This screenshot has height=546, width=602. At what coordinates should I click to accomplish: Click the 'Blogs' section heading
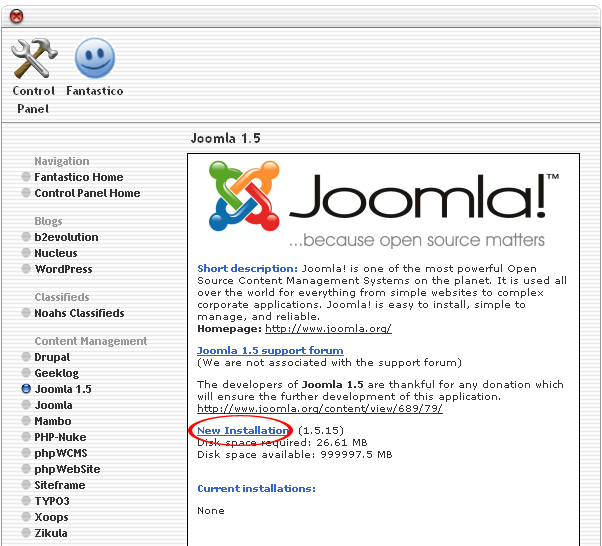click(x=48, y=221)
